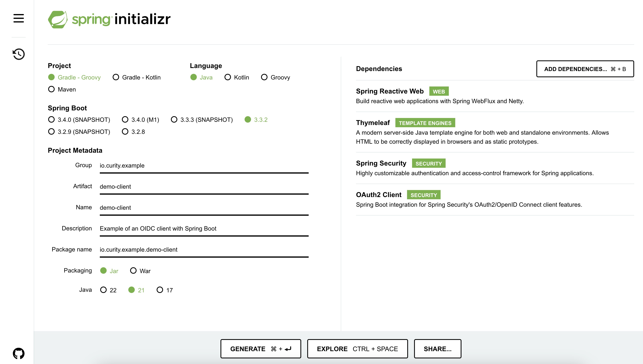Click the Group input field
The width and height of the screenshot is (643, 364).
pos(204,166)
